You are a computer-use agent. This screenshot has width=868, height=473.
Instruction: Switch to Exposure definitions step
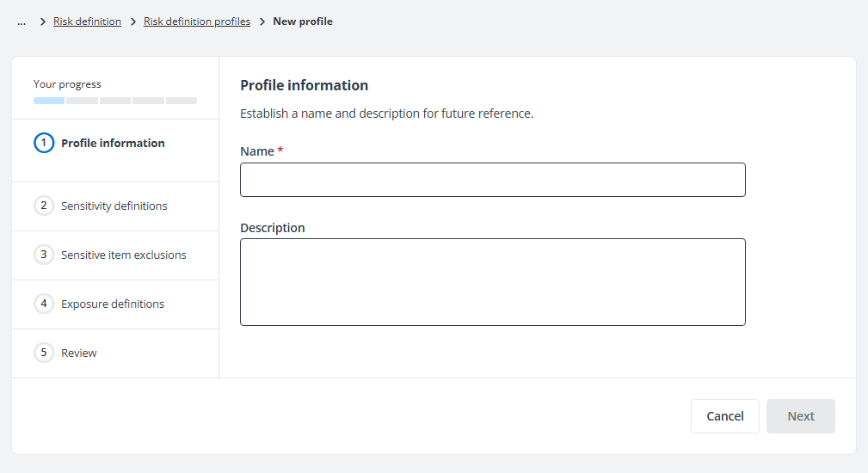112,304
